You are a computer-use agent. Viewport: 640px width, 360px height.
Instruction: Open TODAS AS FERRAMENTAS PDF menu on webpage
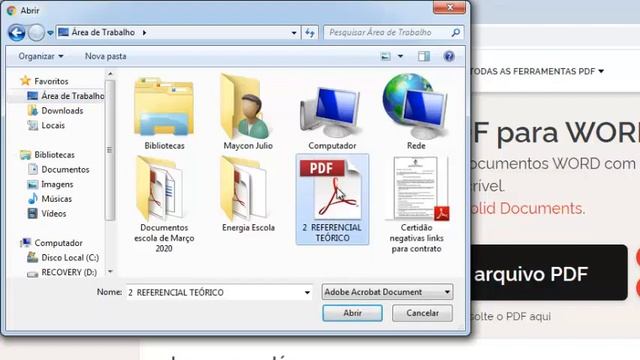point(537,71)
